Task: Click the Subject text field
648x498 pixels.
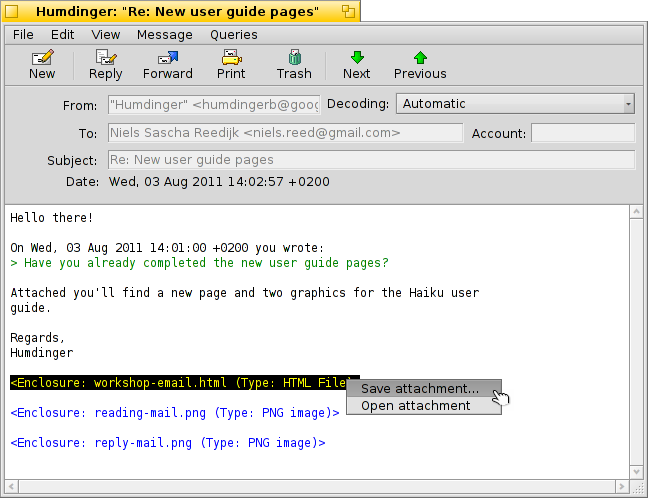Action: pos(370,160)
